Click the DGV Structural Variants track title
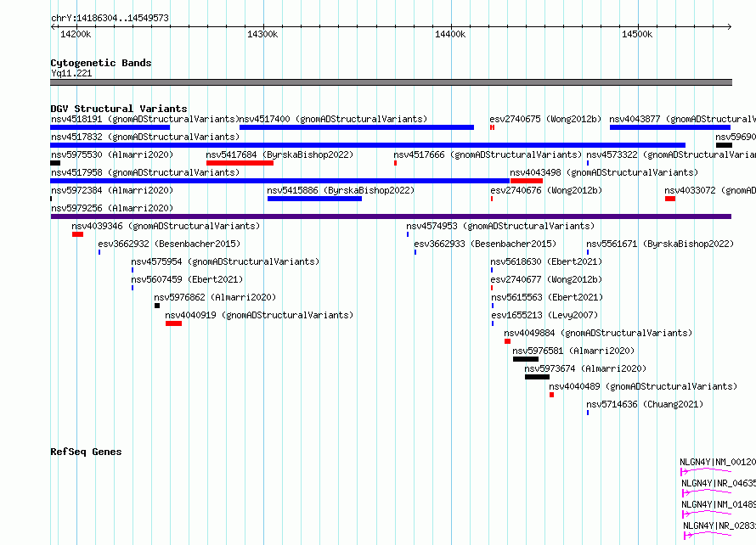Image resolution: width=756 pixels, height=545 pixels. (119, 109)
